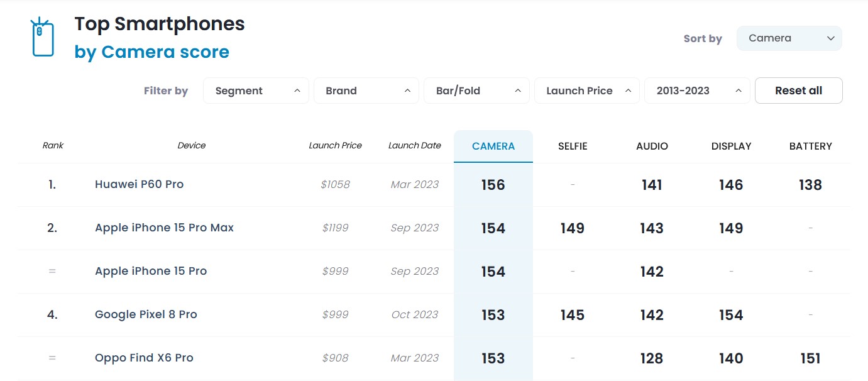Image resolution: width=868 pixels, height=381 pixels.
Task: Click the $908 launch price
Action: point(335,358)
